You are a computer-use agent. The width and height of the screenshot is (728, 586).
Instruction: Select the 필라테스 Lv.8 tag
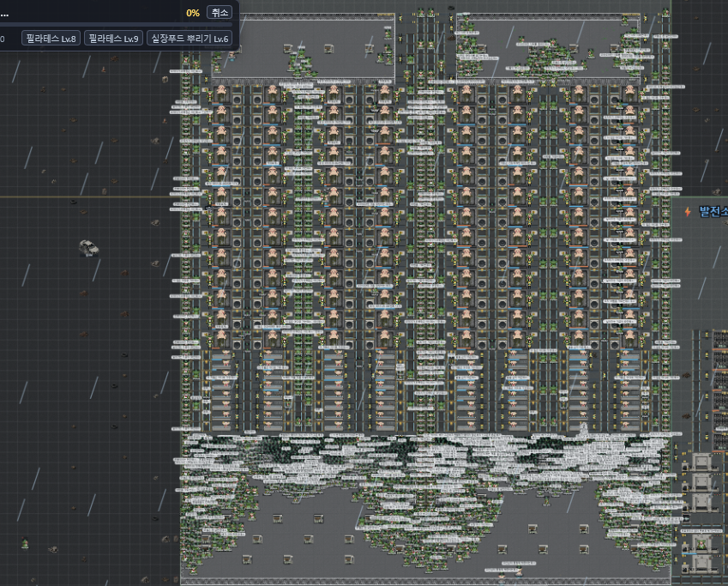[51, 38]
